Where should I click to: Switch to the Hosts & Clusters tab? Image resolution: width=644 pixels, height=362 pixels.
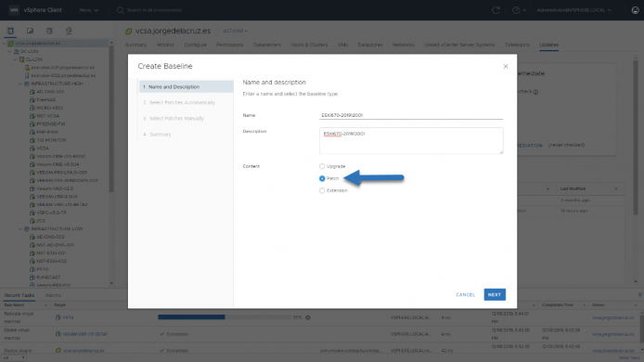(309, 45)
